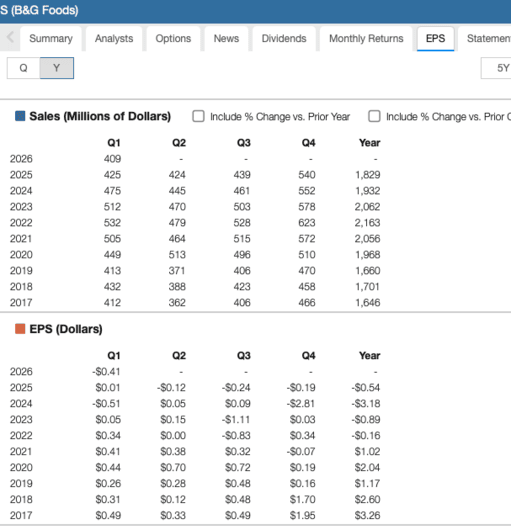The width and height of the screenshot is (511, 530).
Task: Click 2021 yearly sales 2,056
Action: 367,239
